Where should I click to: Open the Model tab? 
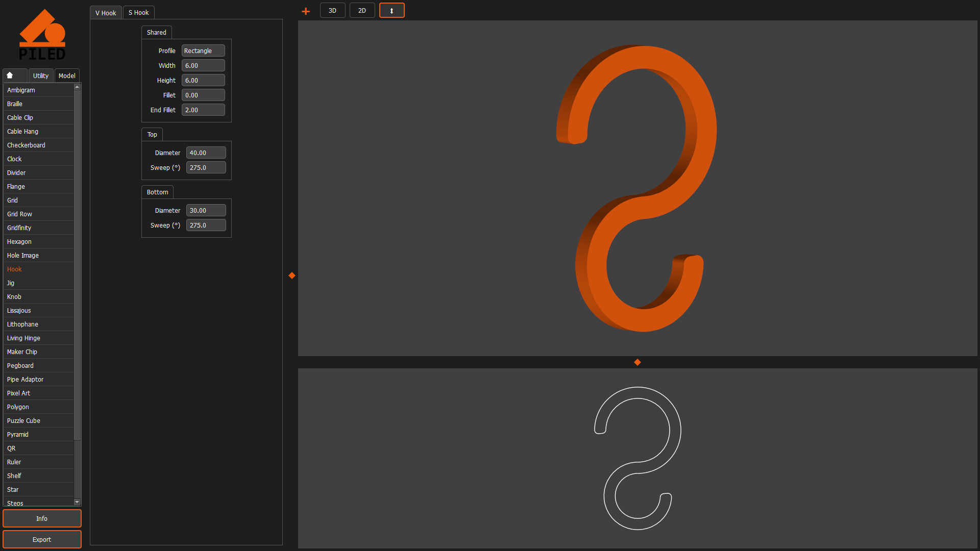(x=67, y=76)
